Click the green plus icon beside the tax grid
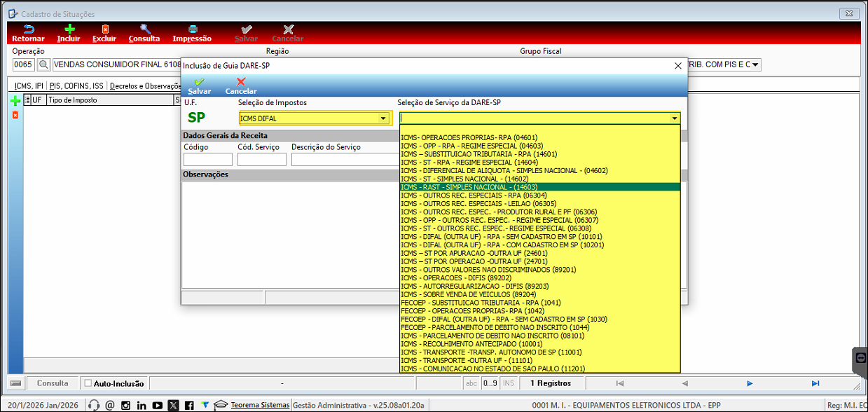Viewport: 868px width, 412px height. (x=15, y=101)
